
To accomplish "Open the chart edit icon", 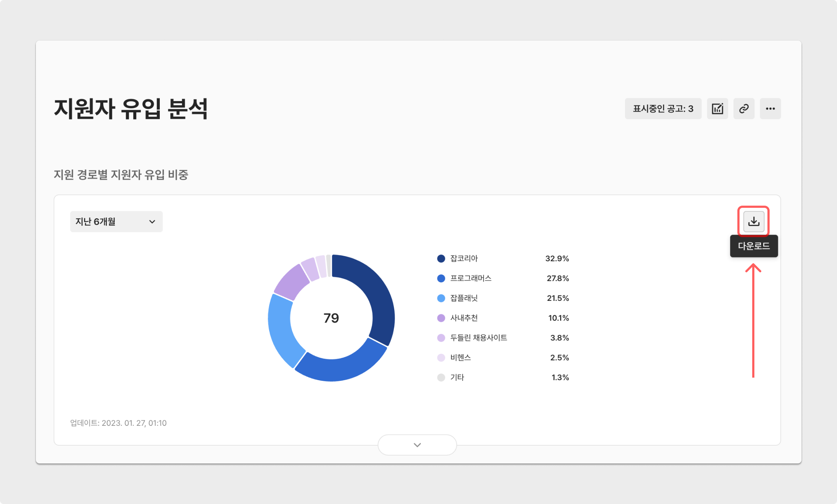I will point(717,109).
